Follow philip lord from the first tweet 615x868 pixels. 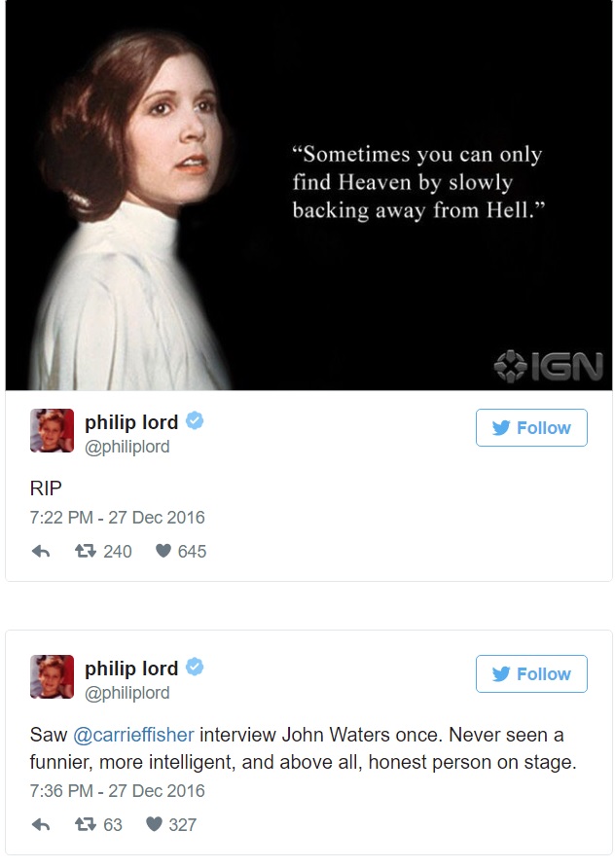pos(531,428)
